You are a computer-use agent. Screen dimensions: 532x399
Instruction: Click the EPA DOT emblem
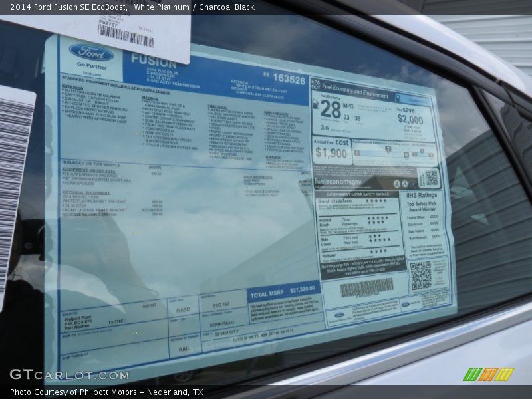[x=315, y=84]
